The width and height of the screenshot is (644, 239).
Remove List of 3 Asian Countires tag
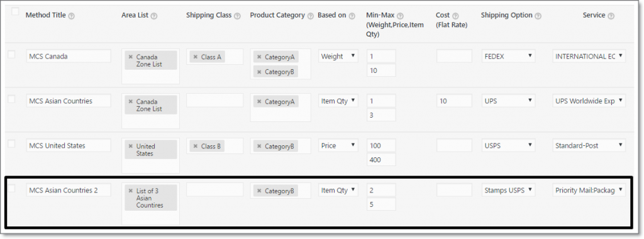[131, 191]
